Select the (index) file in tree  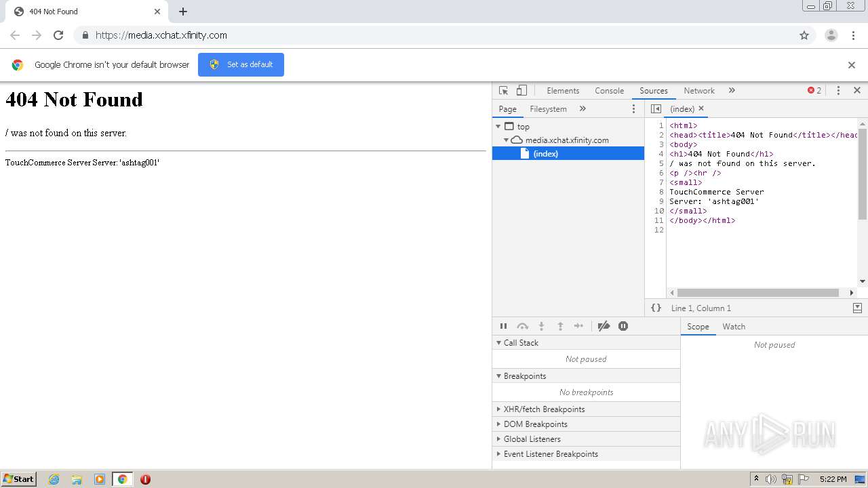click(568, 153)
